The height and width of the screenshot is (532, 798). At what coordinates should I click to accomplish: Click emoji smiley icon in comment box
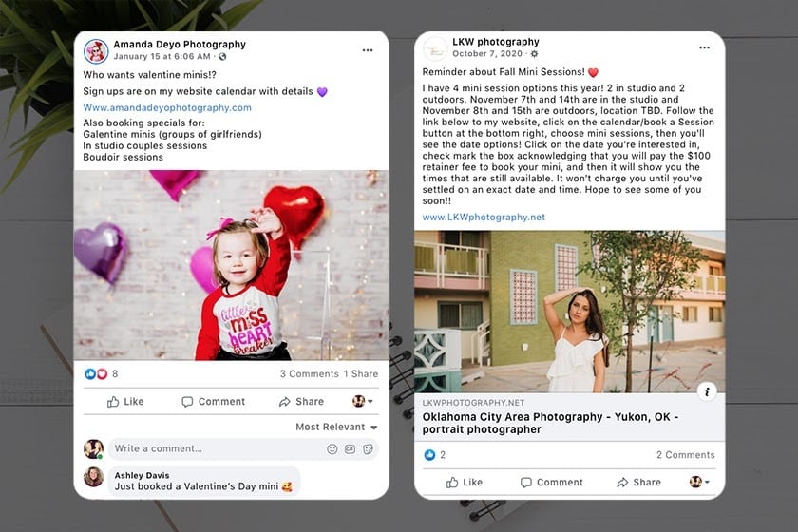click(x=332, y=449)
